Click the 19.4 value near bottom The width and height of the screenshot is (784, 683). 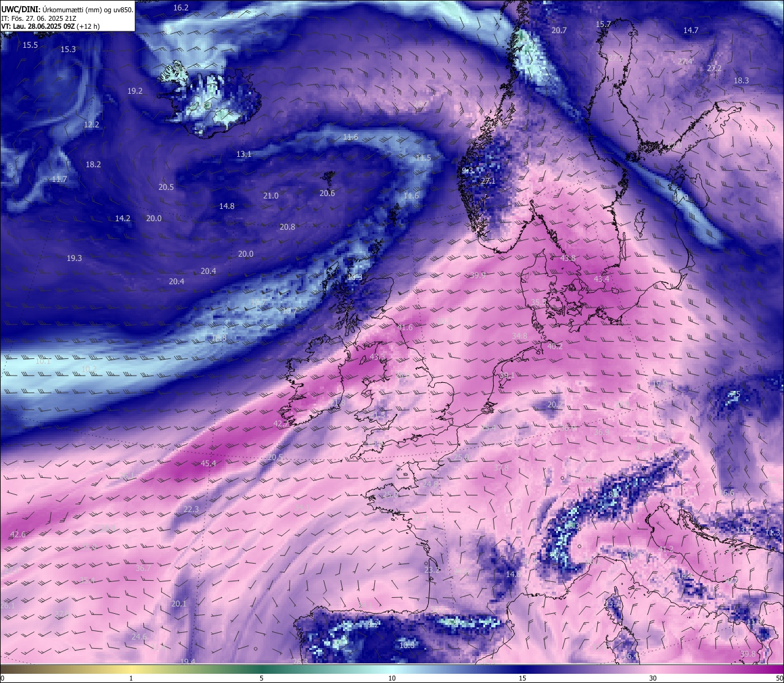coord(187,662)
